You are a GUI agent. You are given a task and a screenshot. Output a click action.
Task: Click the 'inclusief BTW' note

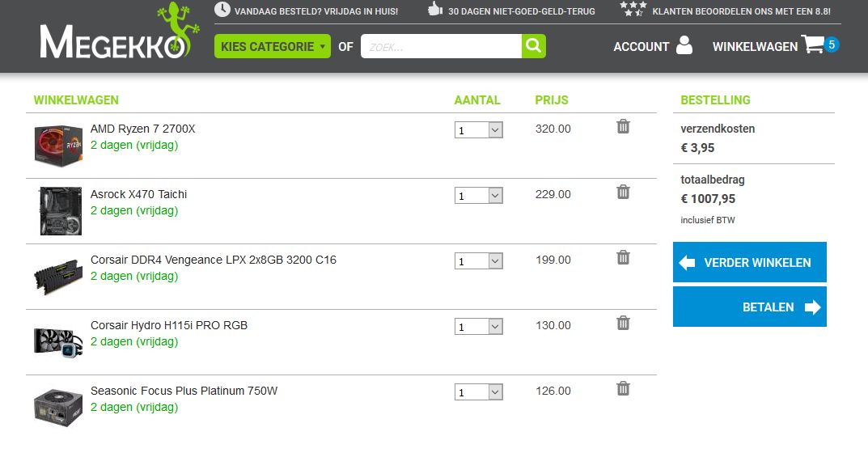(708, 220)
